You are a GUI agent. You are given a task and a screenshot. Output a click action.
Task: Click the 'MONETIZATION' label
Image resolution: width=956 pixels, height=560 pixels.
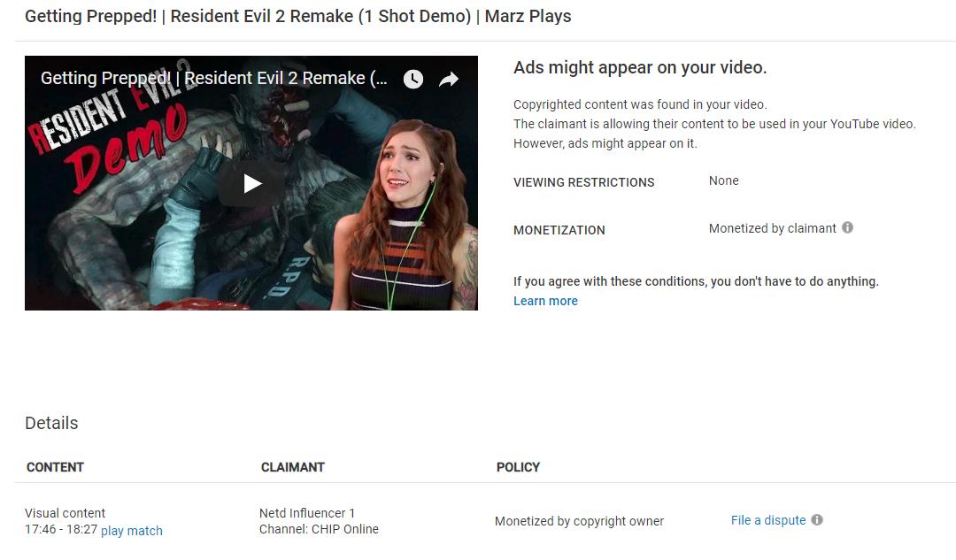(559, 230)
